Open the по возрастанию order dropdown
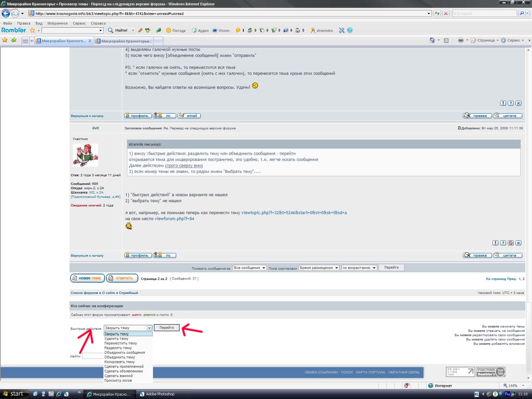This screenshot has height=399, width=532. [x=359, y=268]
